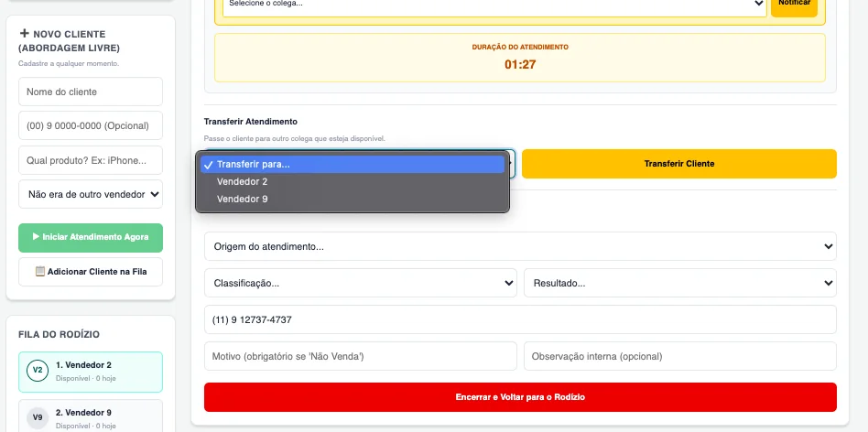
Task: Open the "Selecione o colega..." dropdown
Action: (494, 5)
